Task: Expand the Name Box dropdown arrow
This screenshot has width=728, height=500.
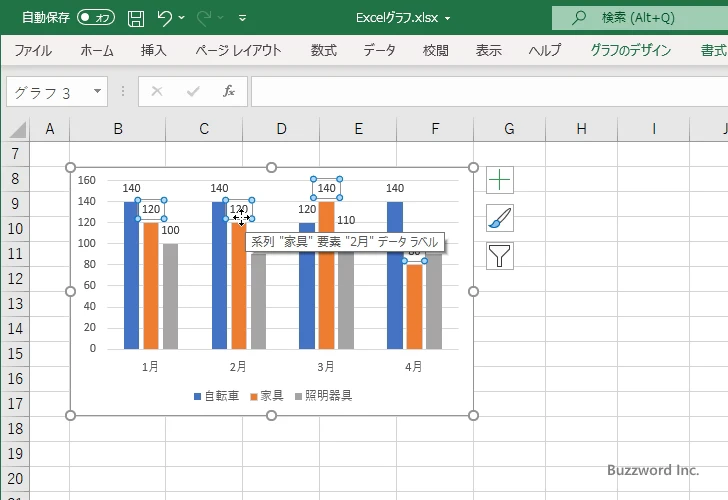Action: coord(98,91)
